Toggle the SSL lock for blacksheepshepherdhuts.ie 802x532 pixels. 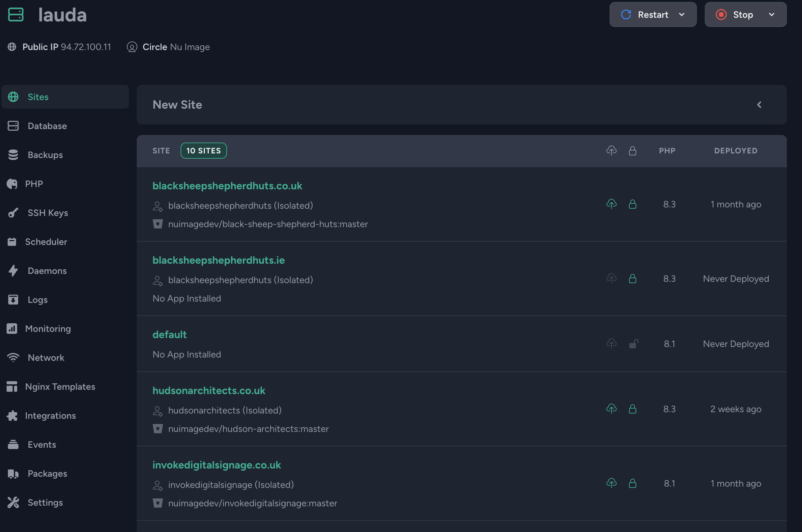[x=632, y=279]
